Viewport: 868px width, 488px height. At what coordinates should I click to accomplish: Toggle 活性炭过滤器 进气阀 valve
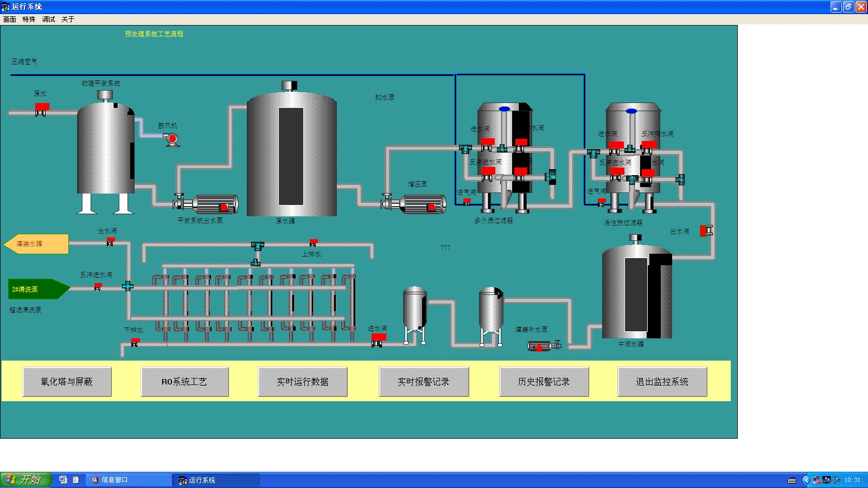tap(601, 202)
